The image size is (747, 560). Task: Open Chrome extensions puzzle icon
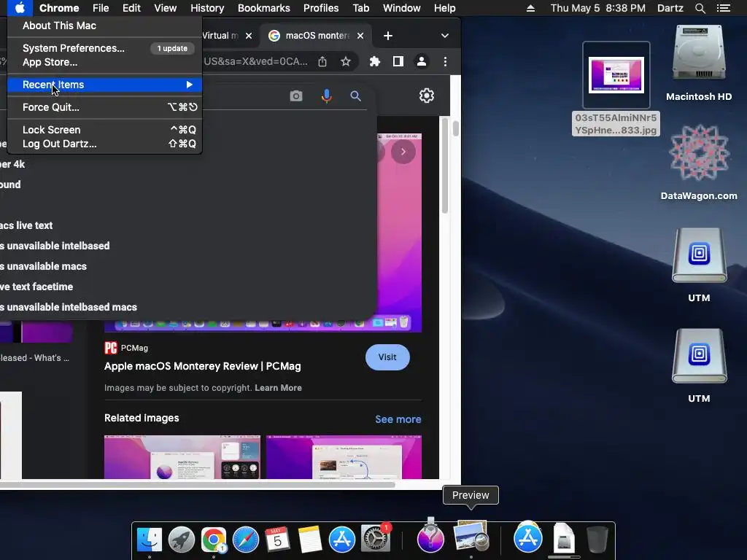375,61
